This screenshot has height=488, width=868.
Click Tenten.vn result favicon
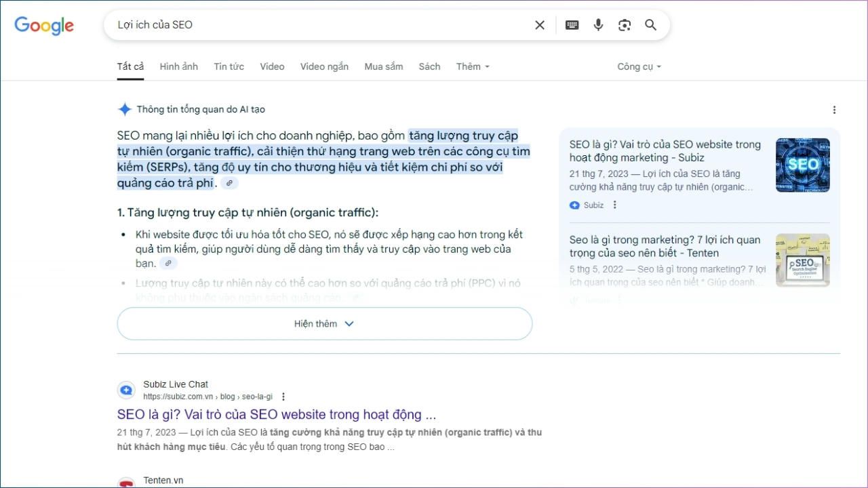click(x=126, y=483)
